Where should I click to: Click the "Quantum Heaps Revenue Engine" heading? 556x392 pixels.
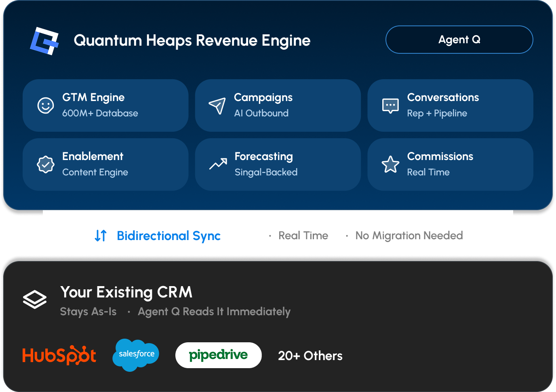point(192,40)
